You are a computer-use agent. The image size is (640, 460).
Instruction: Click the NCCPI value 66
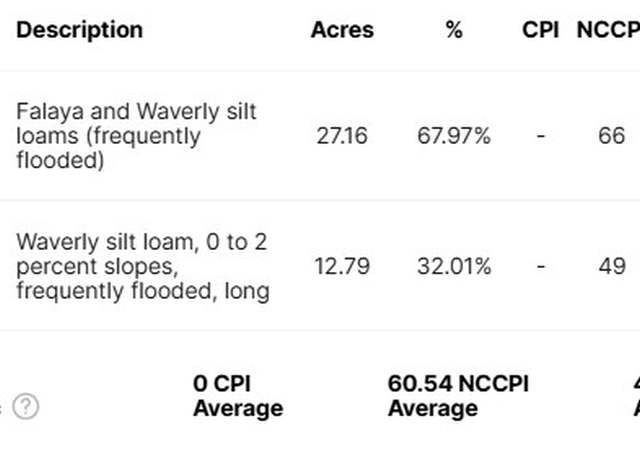pos(611,136)
